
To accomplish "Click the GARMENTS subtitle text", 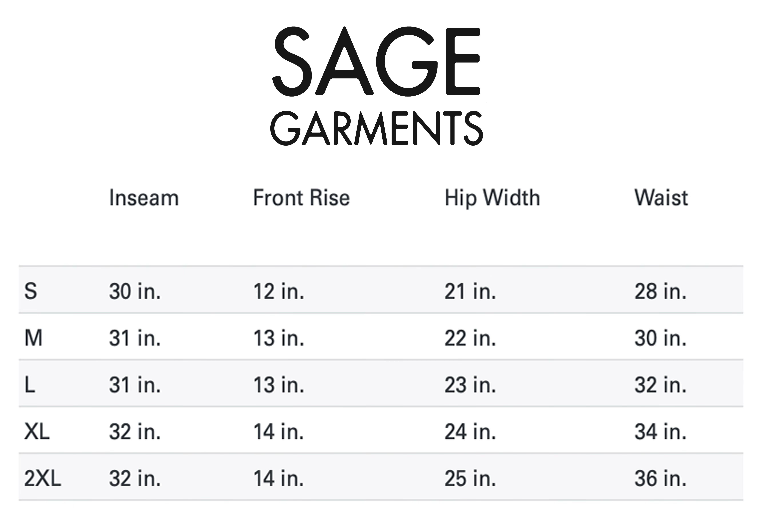I will pos(377,128).
